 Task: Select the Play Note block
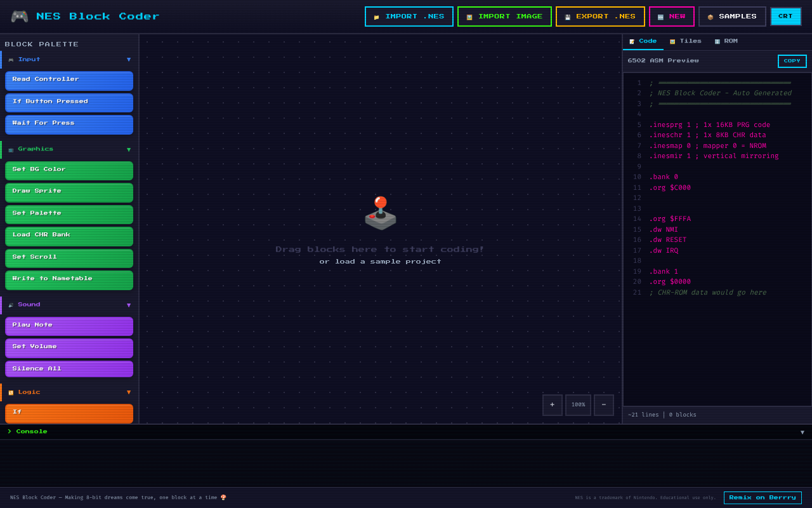pyautogui.click(x=69, y=326)
